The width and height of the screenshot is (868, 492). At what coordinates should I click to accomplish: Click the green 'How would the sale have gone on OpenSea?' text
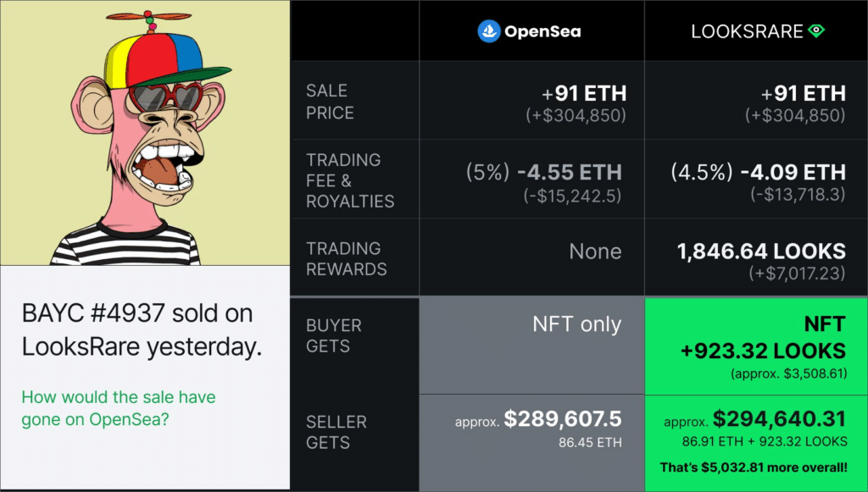tap(119, 408)
